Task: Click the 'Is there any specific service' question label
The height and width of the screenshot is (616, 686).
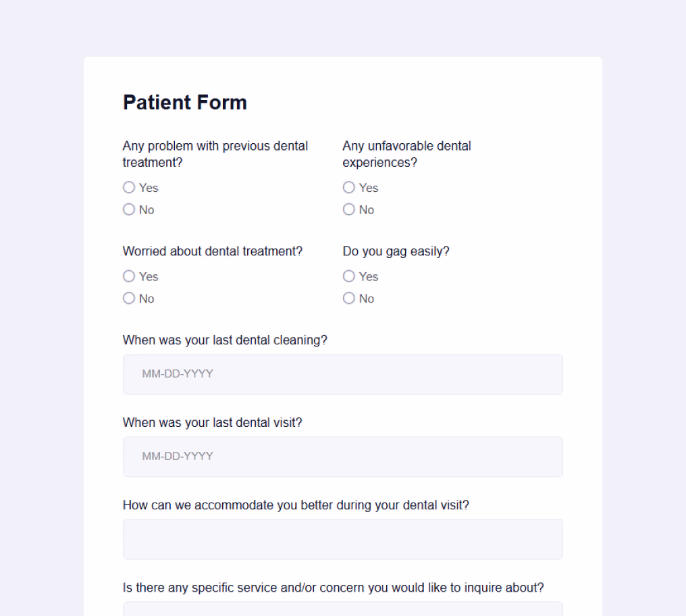Action: point(333,588)
